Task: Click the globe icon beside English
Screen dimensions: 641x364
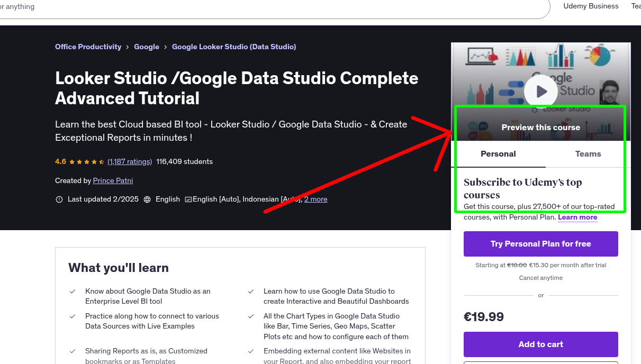Action: pos(146,199)
